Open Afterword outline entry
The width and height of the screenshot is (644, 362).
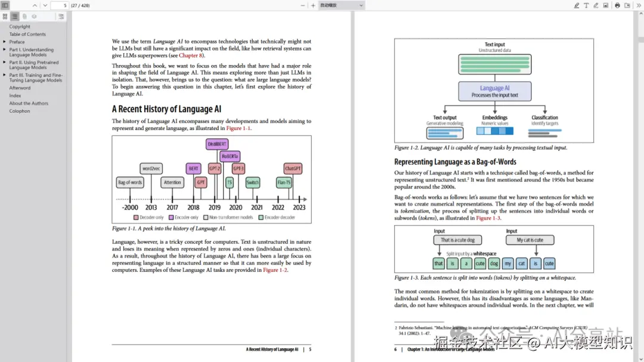pos(20,88)
